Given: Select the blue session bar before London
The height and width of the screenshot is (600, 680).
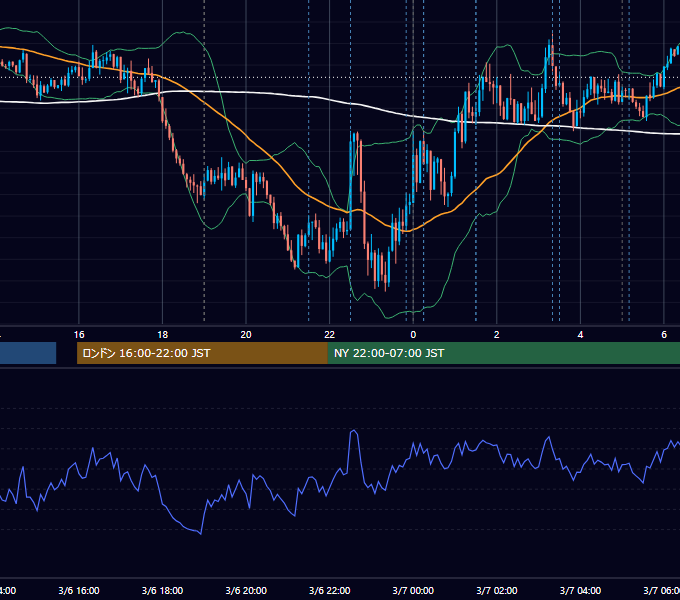Looking at the screenshot, I should pyautogui.click(x=28, y=353).
